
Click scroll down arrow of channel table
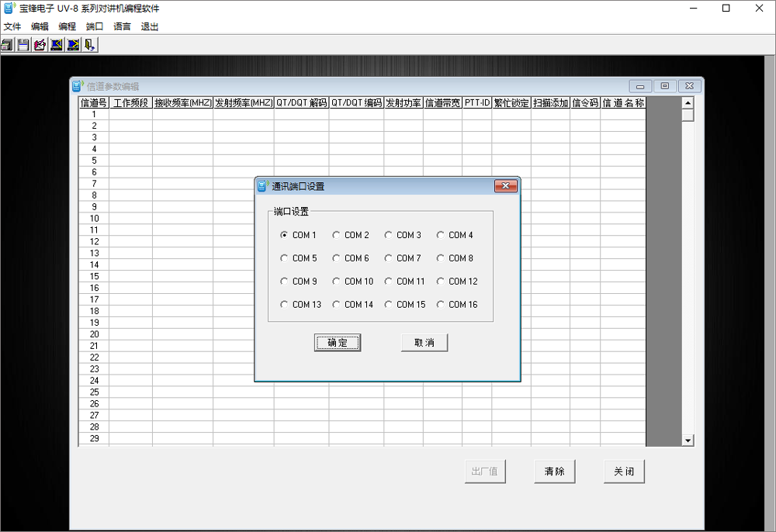[688, 440]
